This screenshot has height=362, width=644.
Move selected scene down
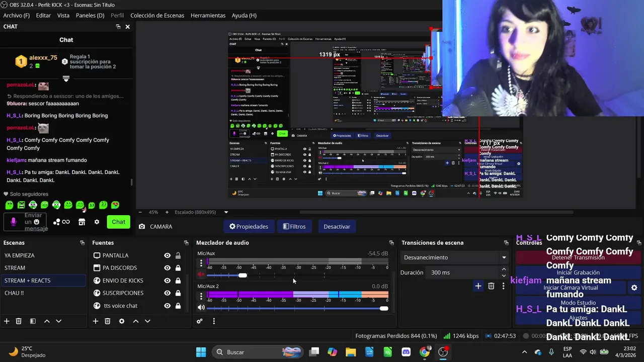tap(58, 321)
